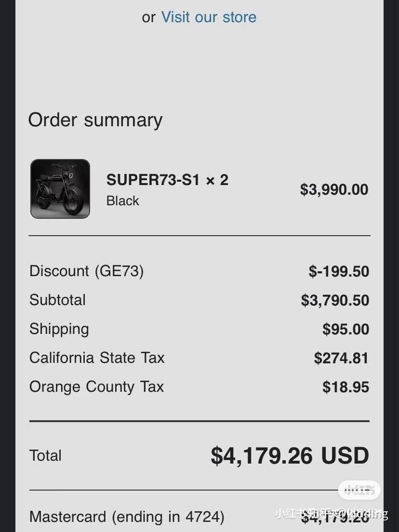Click the Subtotal label

click(x=57, y=300)
